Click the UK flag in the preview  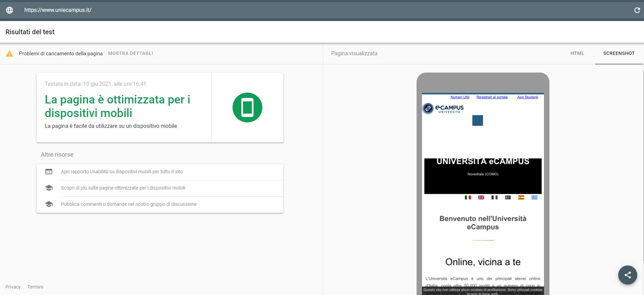[x=481, y=197]
